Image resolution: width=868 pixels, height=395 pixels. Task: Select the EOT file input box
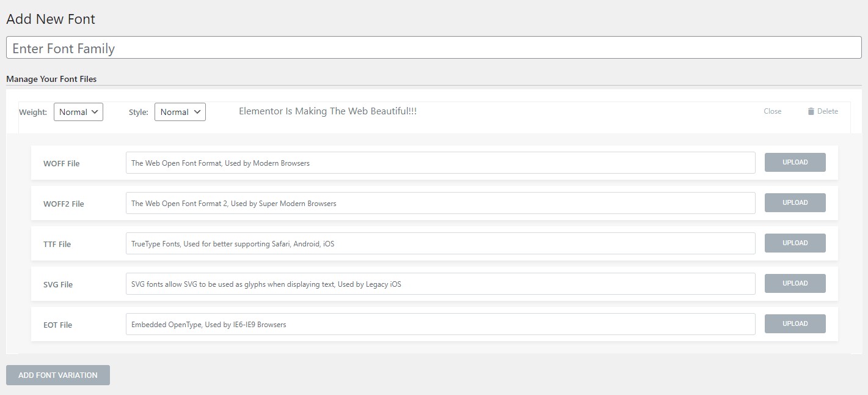click(440, 324)
